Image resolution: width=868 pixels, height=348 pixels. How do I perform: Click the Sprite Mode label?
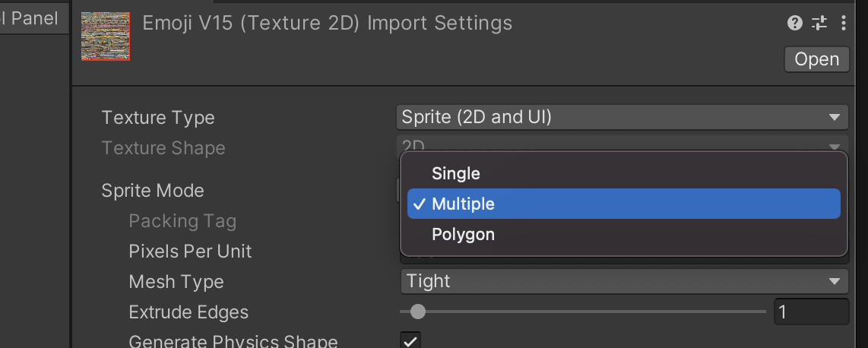tap(153, 191)
